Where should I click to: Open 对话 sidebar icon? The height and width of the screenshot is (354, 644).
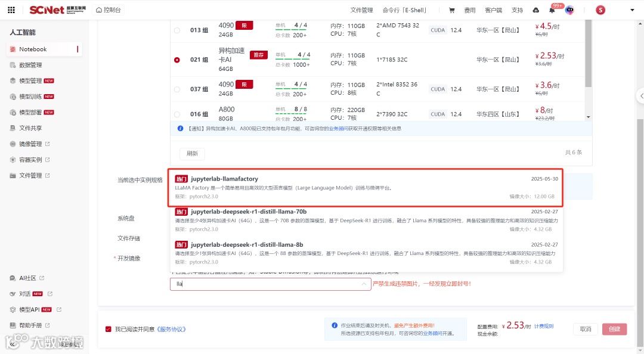click(13, 294)
